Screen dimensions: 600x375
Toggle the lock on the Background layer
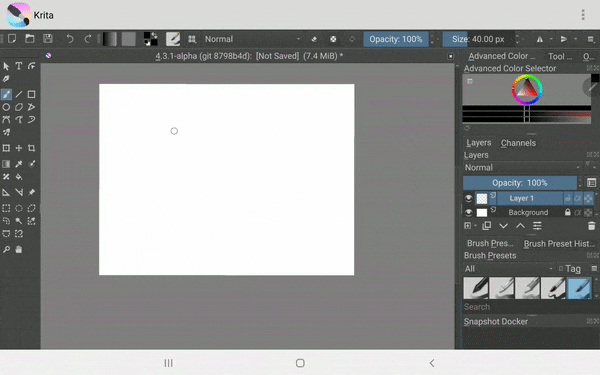tap(568, 212)
